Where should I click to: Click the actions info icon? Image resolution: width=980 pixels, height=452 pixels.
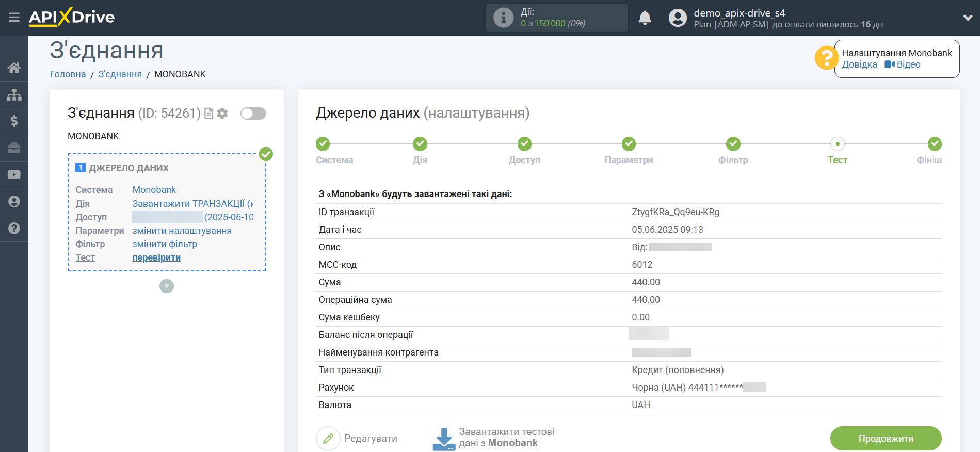(503, 18)
